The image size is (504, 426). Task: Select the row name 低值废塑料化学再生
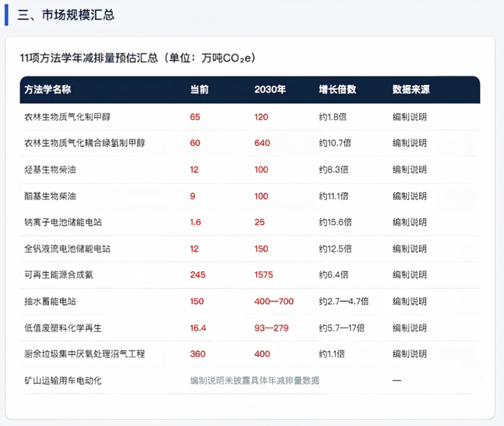(63, 328)
